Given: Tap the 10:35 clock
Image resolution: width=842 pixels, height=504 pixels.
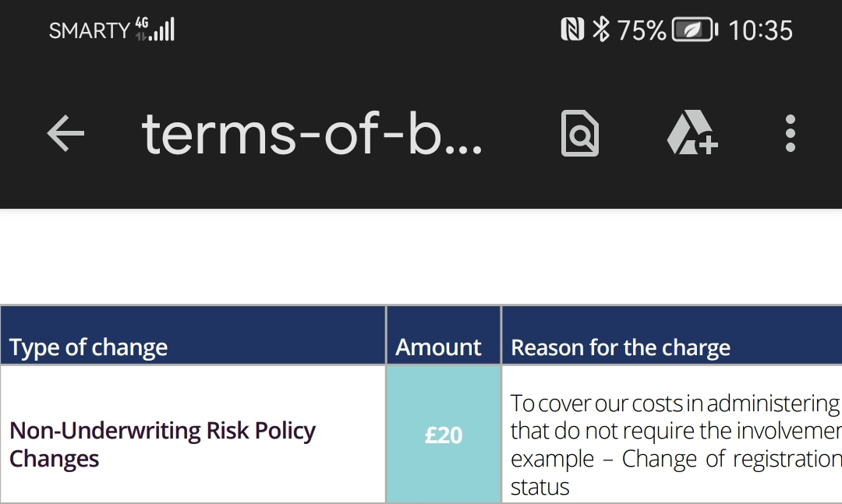Looking at the screenshot, I should pos(760,30).
